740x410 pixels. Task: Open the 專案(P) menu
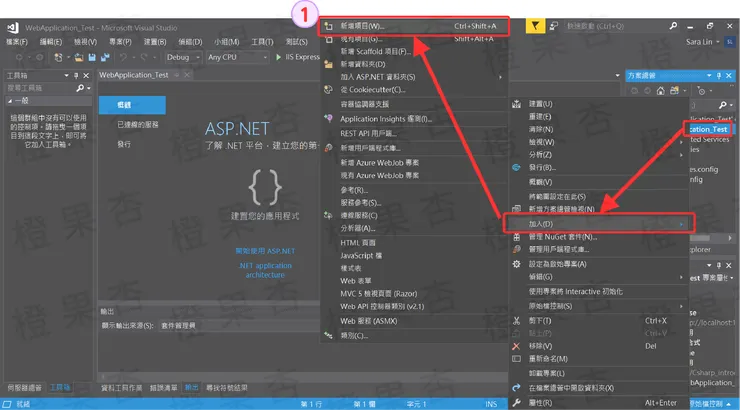coord(120,42)
